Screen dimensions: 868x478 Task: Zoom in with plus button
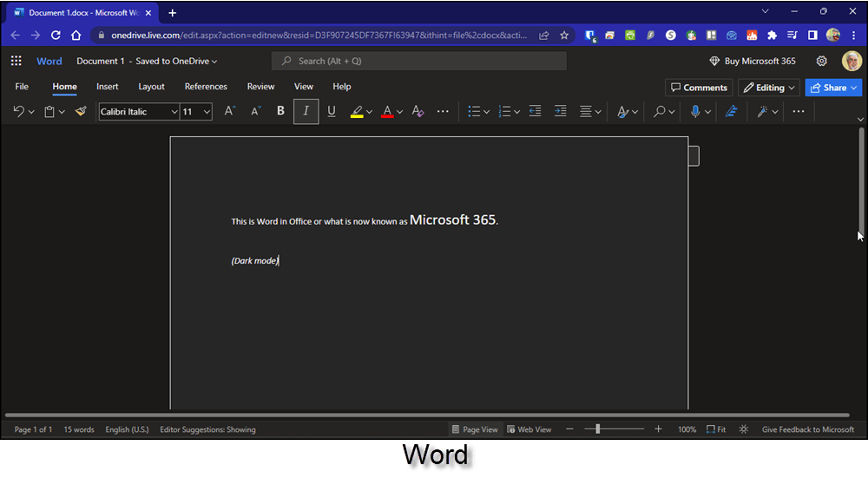pos(658,429)
